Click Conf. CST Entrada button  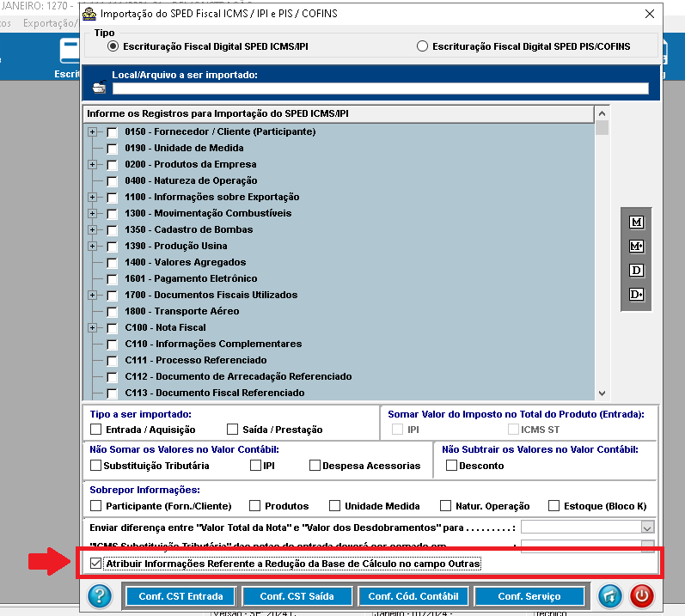point(180,596)
